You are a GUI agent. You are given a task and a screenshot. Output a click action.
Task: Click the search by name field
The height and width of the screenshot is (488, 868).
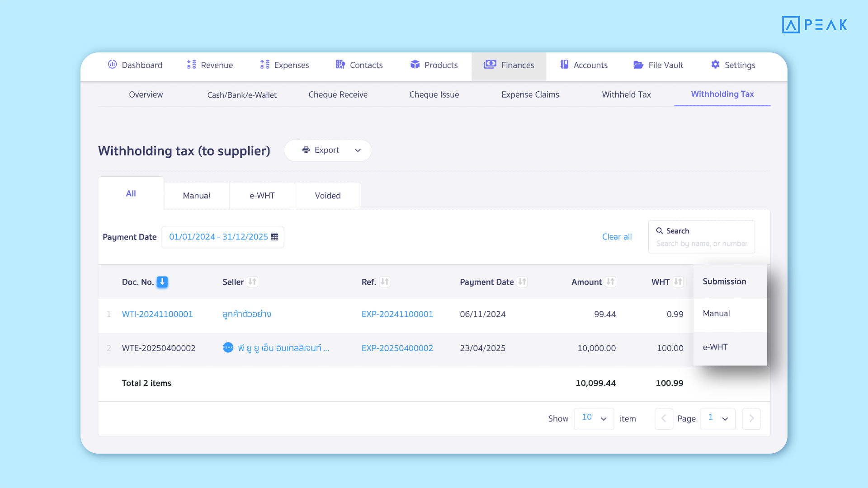coord(701,244)
